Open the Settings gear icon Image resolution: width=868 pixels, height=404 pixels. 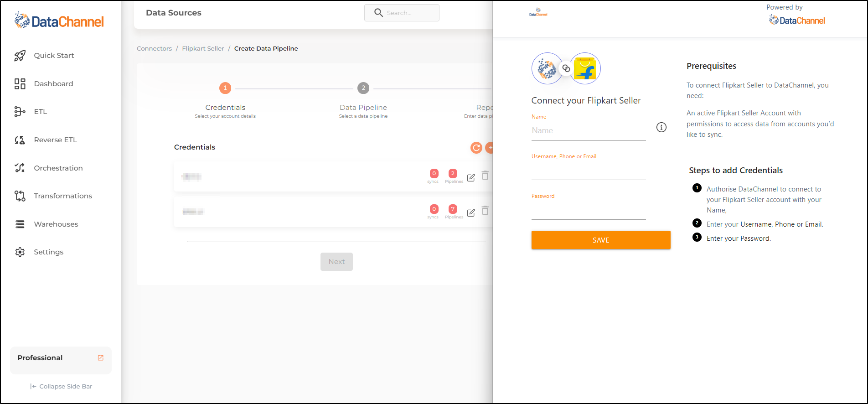click(x=20, y=252)
